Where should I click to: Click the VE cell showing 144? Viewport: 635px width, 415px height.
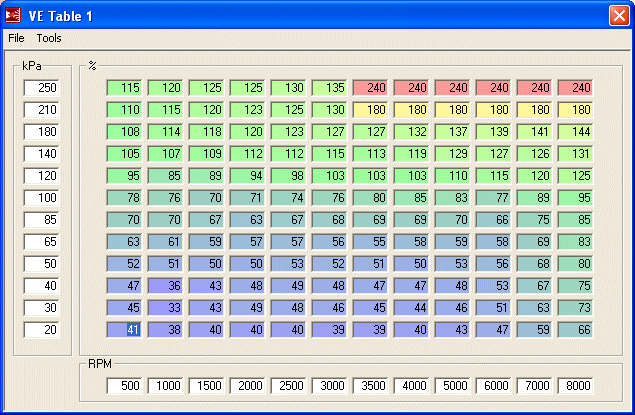point(576,131)
